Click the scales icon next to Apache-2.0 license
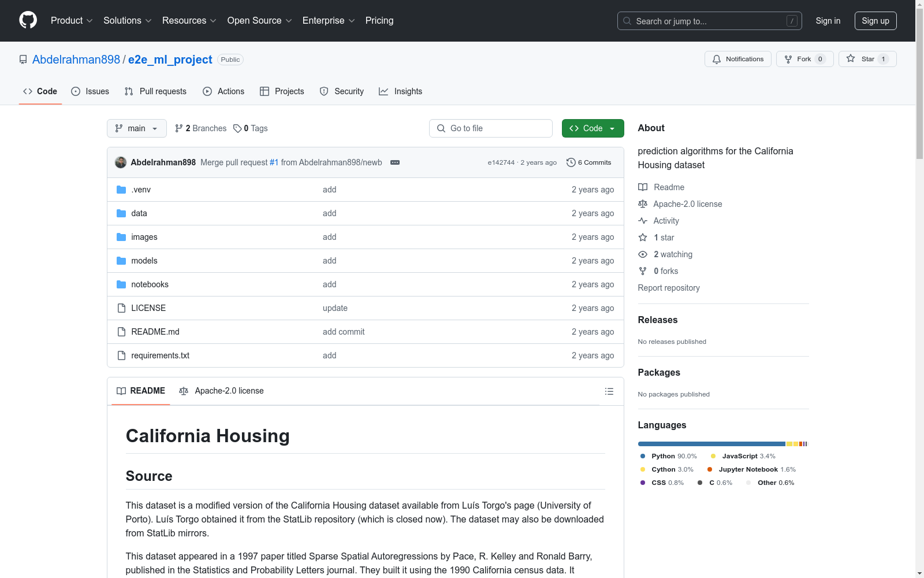Viewport: 924px width, 578px height. click(x=643, y=204)
